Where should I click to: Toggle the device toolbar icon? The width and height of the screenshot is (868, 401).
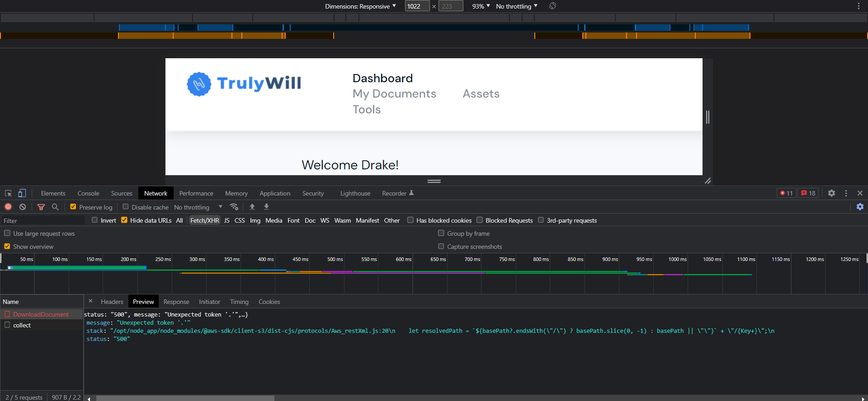(22, 193)
